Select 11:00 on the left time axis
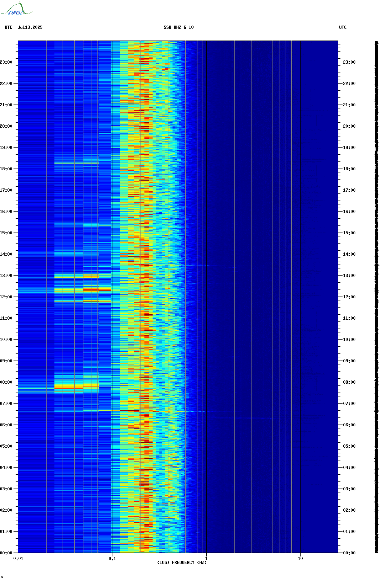392x581 pixels. tap(6, 318)
